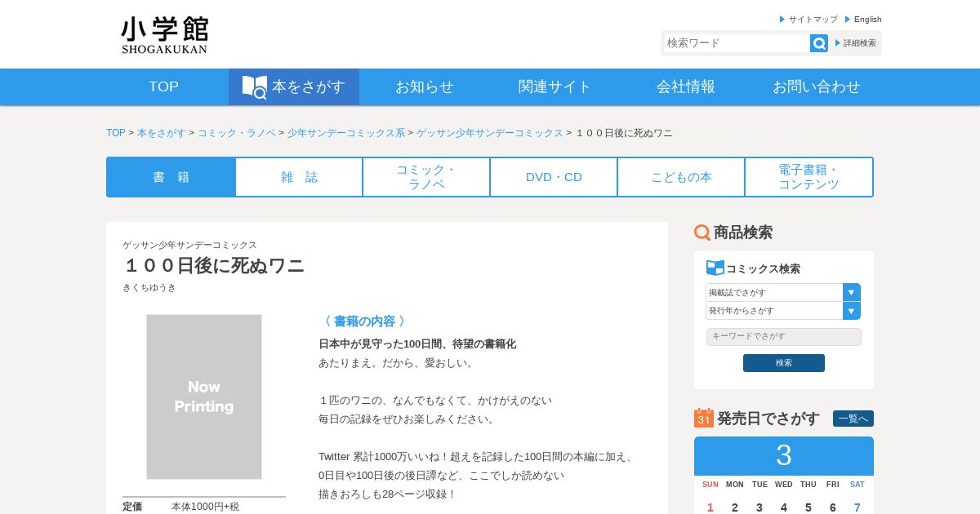Screen dimensions: 980x514
Task: Select calendar day 6
Action: click(833, 507)
